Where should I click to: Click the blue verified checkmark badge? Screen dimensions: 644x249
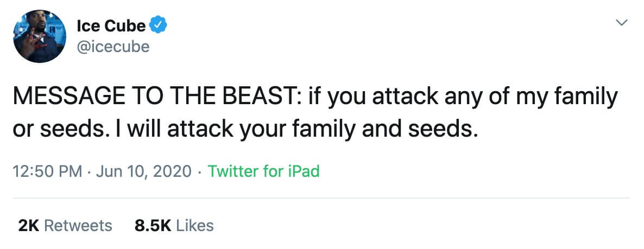pyautogui.click(x=157, y=26)
